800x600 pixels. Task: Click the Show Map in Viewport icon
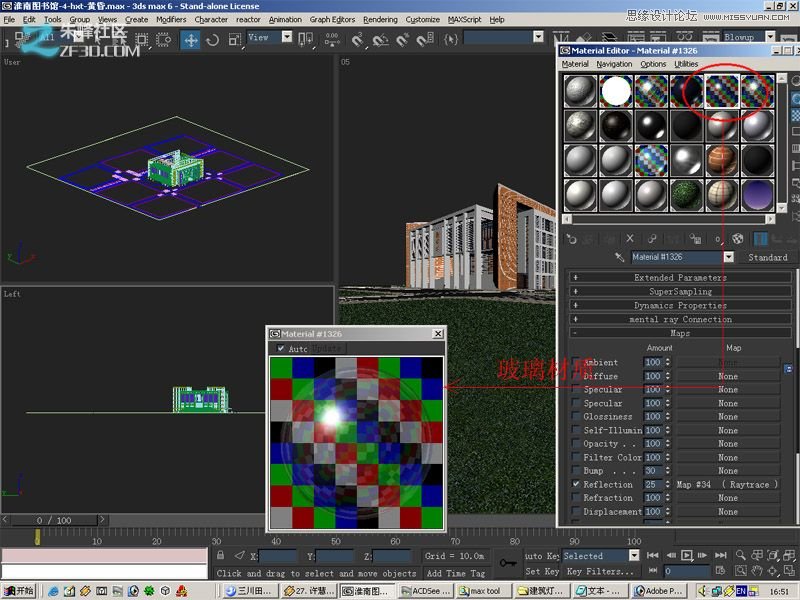click(x=737, y=238)
